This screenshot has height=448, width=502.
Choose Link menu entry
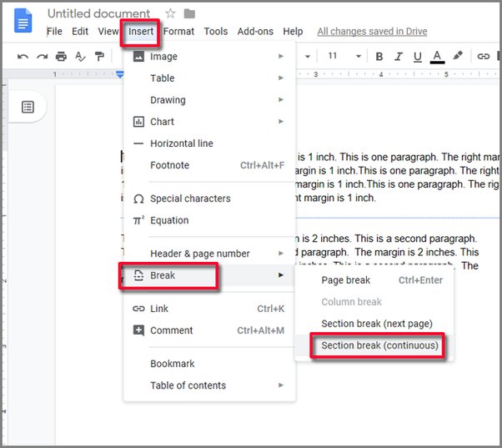coord(209,309)
